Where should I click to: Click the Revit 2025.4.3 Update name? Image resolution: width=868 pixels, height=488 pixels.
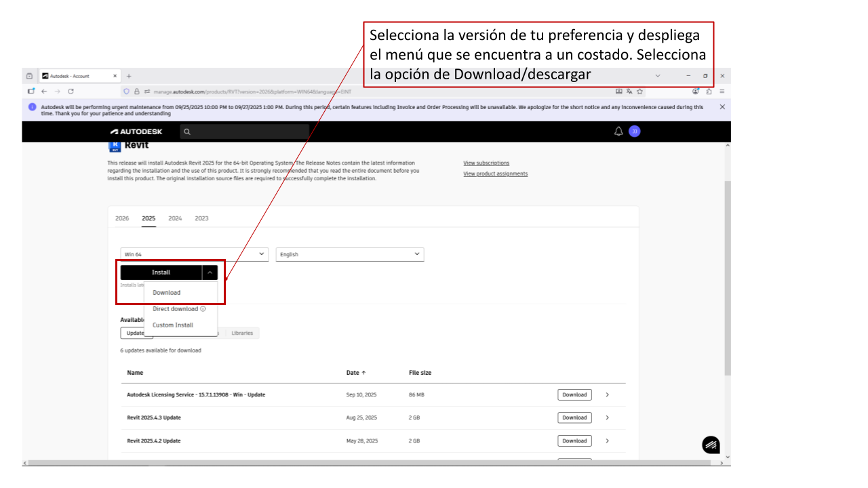[154, 418]
